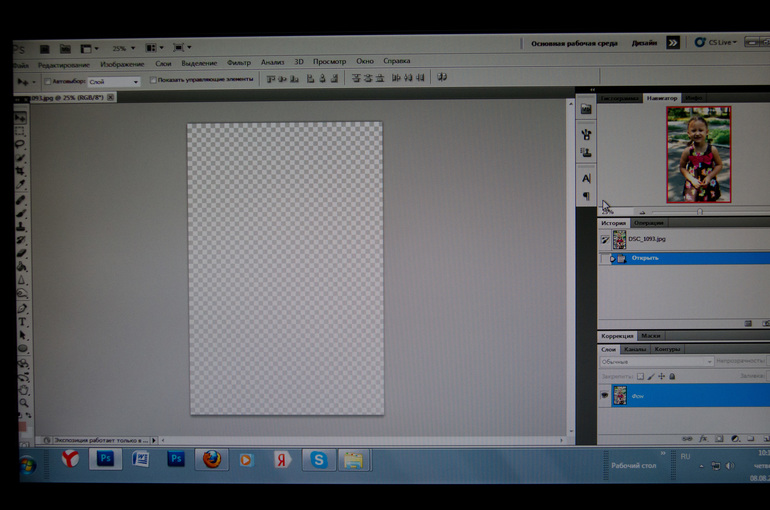This screenshot has width=770, height=510.
Task: Enable the Автовыбор checkbox
Action: (47, 82)
